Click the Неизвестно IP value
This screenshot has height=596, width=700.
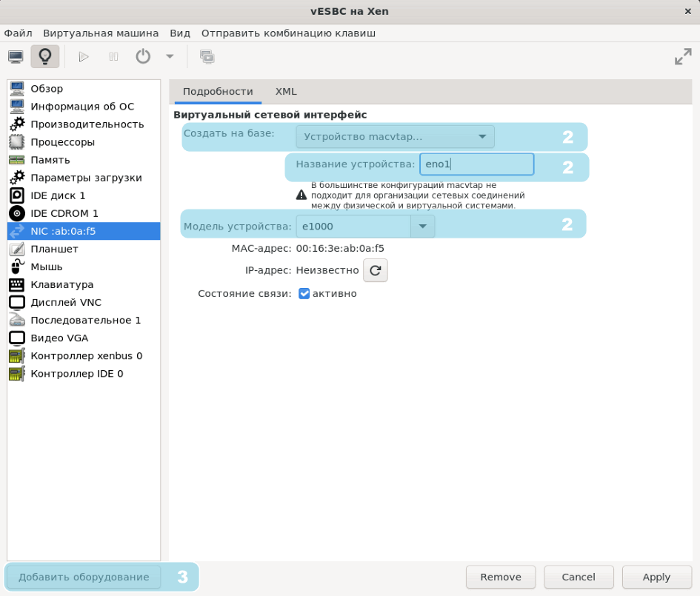click(x=327, y=270)
